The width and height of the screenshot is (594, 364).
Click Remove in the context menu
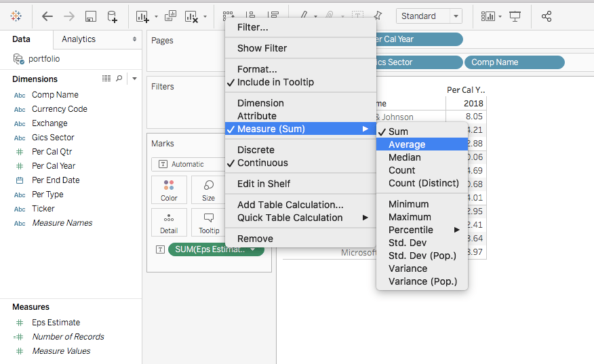coord(255,239)
